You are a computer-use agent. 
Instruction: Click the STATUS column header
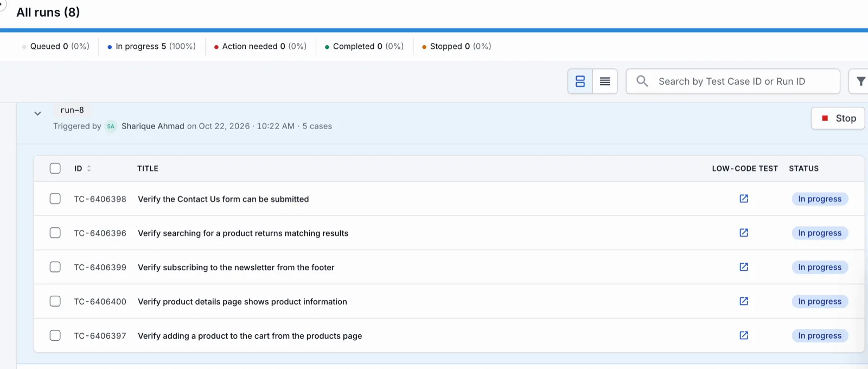tap(804, 168)
